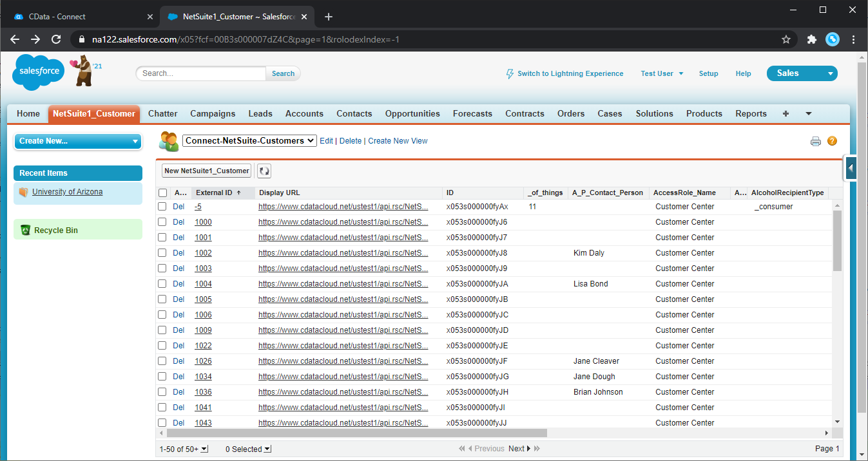Click the Lisa Bond contact cell
Image resolution: width=868 pixels, height=461 pixels.
coord(590,284)
